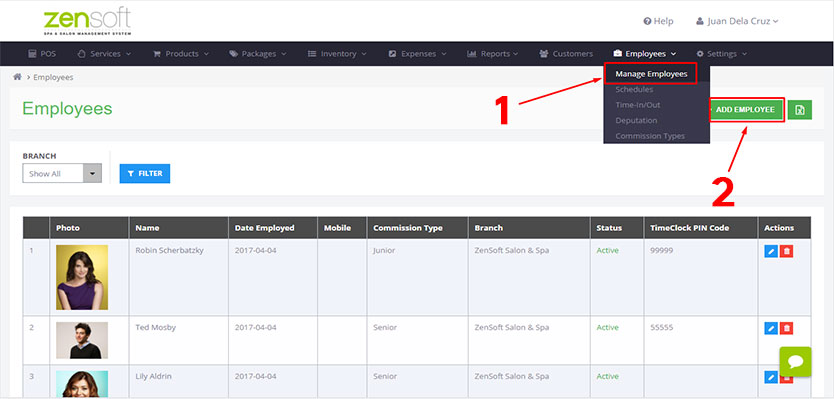Open the Help link
834x399 pixels.
tap(658, 21)
